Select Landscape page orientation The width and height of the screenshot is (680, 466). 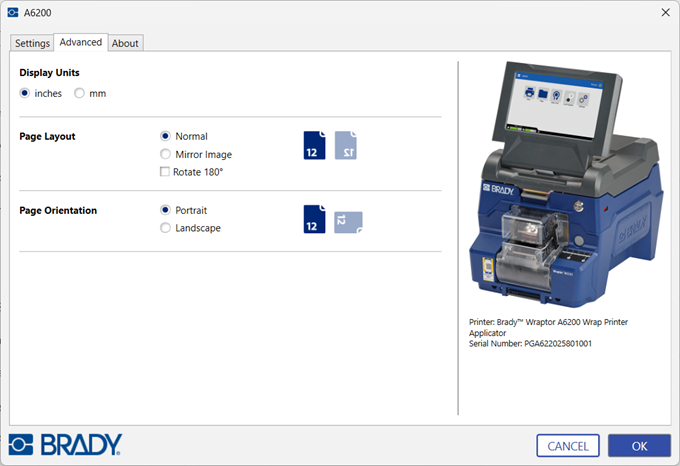click(166, 228)
